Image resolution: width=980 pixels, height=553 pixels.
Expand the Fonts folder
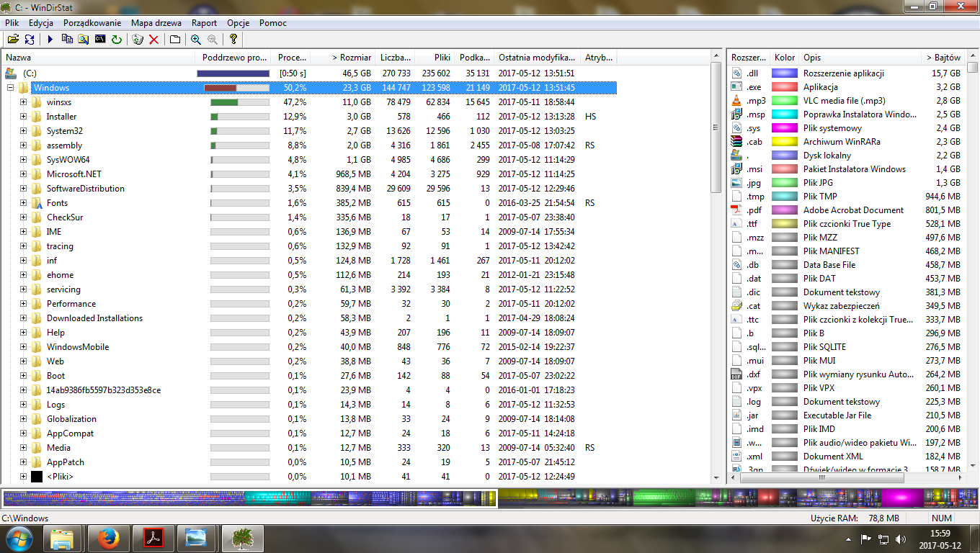click(x=23, y=203)
